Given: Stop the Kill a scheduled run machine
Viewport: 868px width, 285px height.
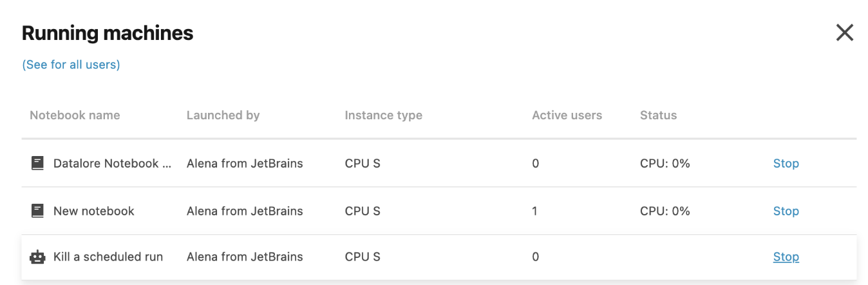Looking at the screenshot, I should point(786,257).
